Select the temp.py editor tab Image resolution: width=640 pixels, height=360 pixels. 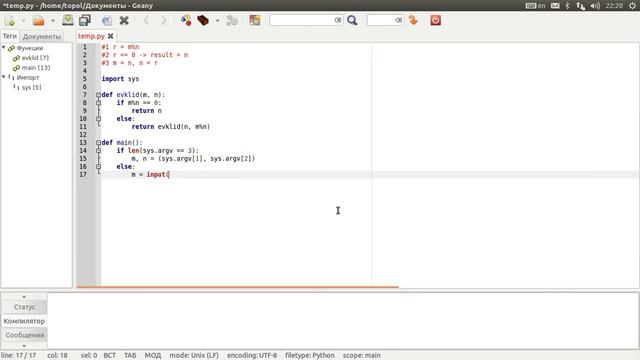(91, 36)
